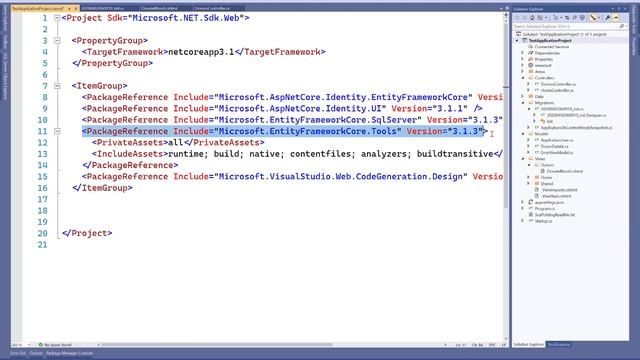Collapse the PropertyGroup block on line 3

[x=57, y=40]
